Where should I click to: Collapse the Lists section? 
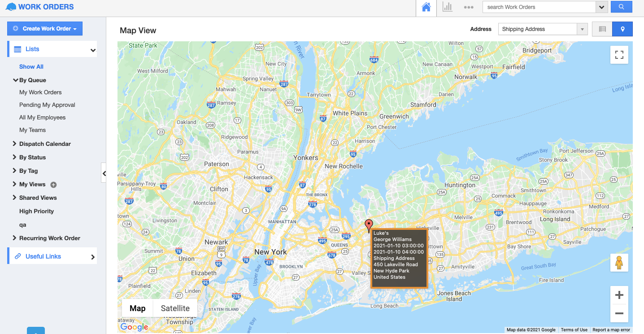click(x=93, y=50)
